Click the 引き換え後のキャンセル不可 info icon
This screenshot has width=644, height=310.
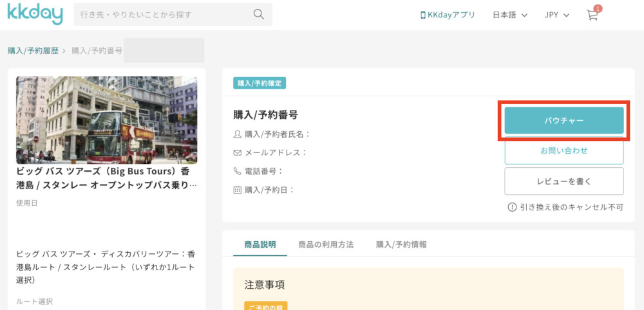(512, 207)
